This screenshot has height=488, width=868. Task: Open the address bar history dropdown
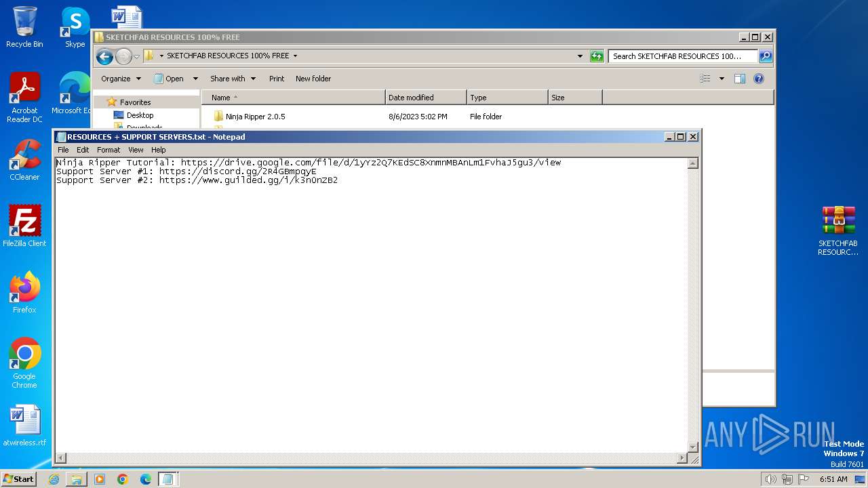tap(580, 56)
